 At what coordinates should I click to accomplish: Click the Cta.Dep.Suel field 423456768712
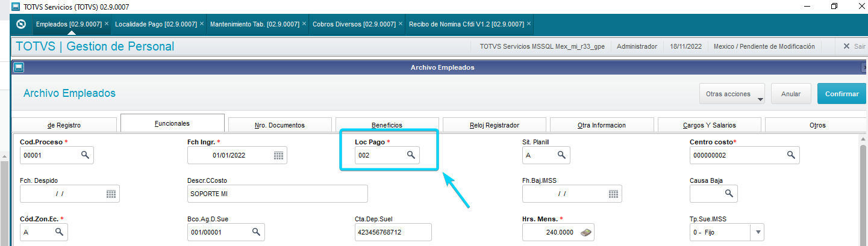393,232
